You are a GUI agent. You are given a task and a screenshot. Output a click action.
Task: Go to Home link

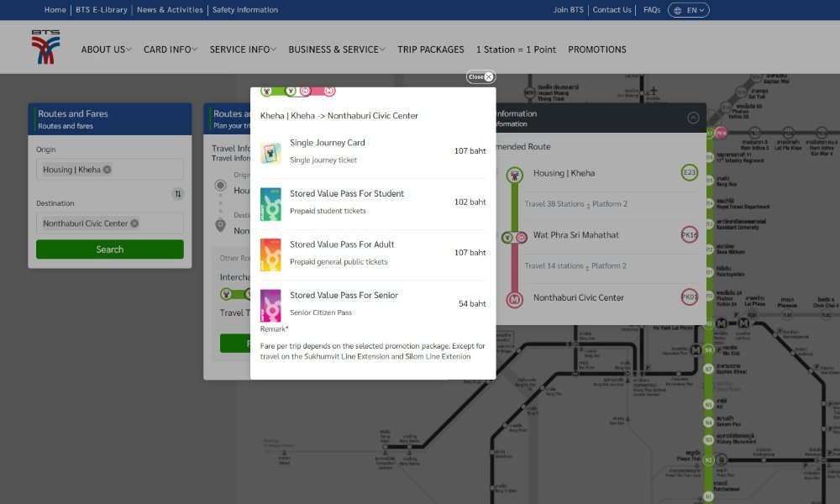tap(55, 9)
